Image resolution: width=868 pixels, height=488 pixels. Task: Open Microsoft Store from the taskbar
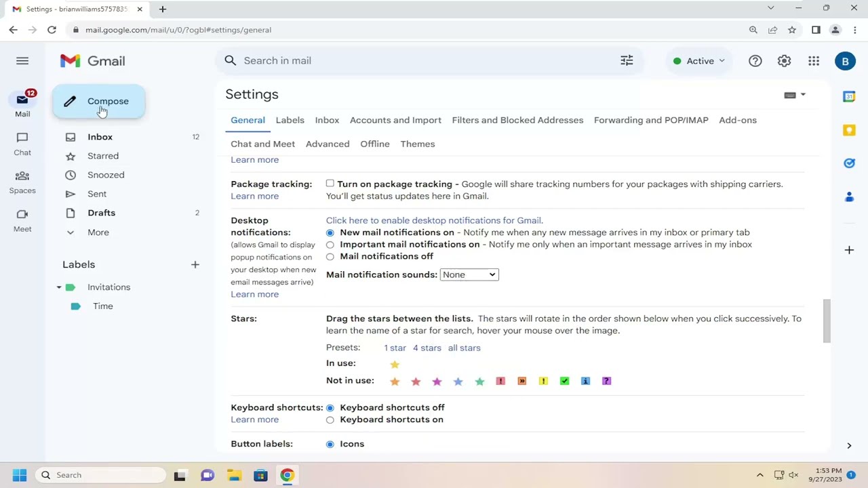click(x=260, y=475)
